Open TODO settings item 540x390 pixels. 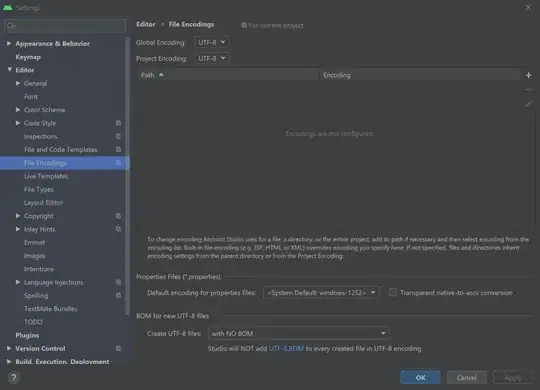33,322
